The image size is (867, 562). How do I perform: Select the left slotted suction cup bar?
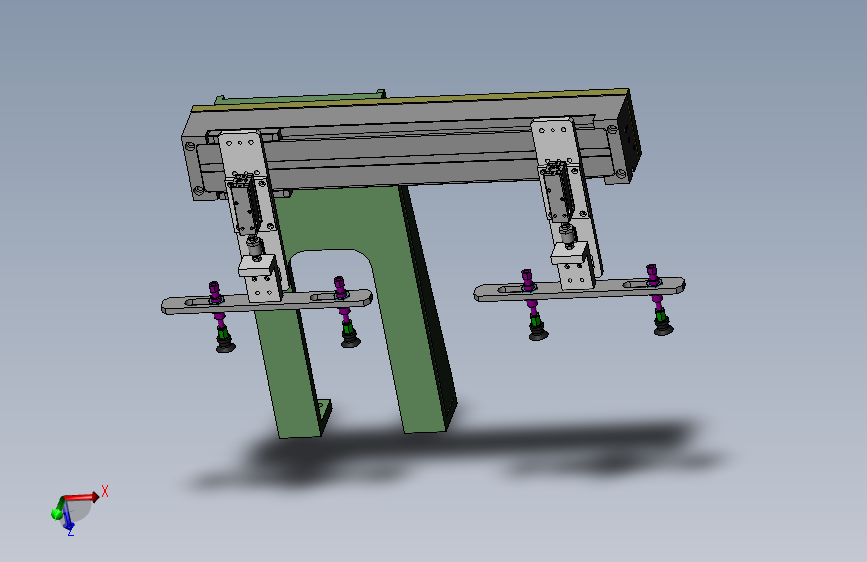267,302
